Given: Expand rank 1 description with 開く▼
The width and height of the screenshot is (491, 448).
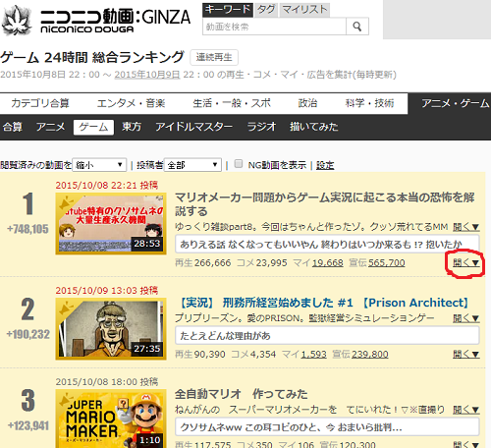Looking at the screenshot, I should point(466,227).
